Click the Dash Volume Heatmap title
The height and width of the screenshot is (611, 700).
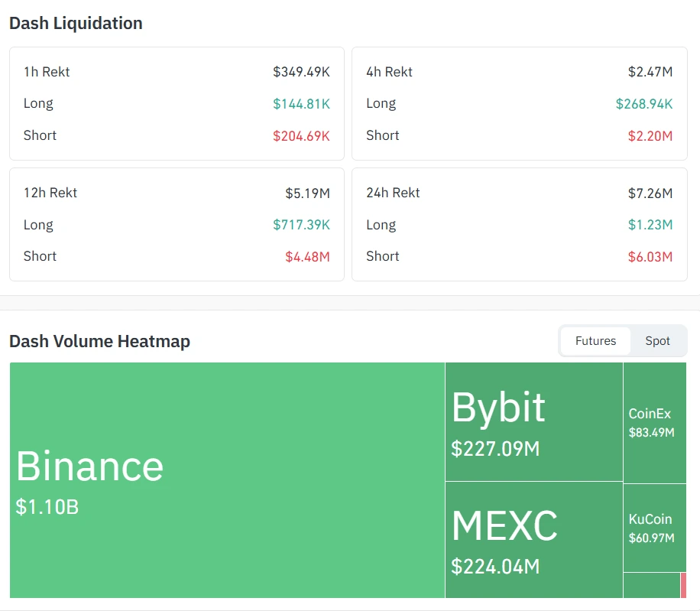(99, 341)
